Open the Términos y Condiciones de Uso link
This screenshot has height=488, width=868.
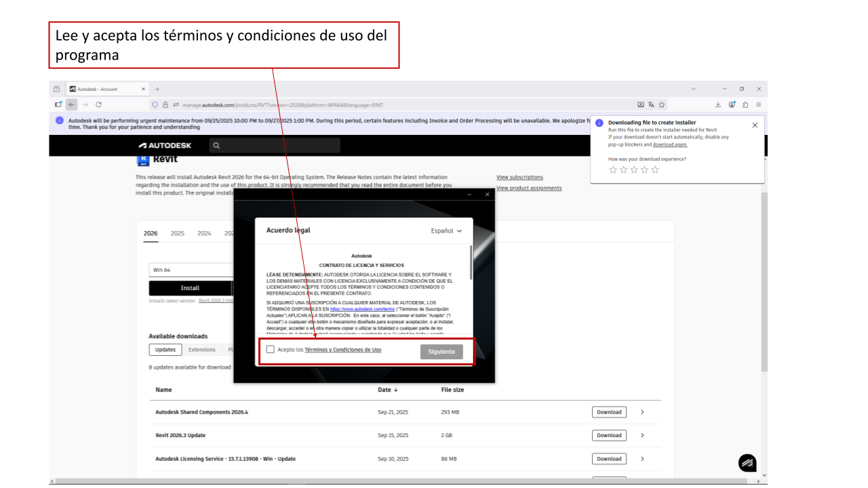342,350
